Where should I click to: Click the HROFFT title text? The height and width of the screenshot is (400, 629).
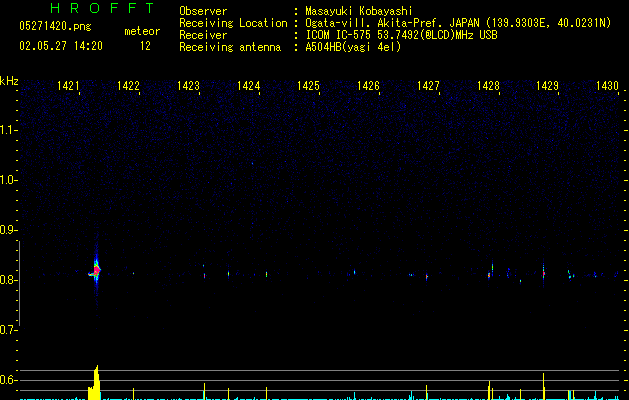[102, 8]
